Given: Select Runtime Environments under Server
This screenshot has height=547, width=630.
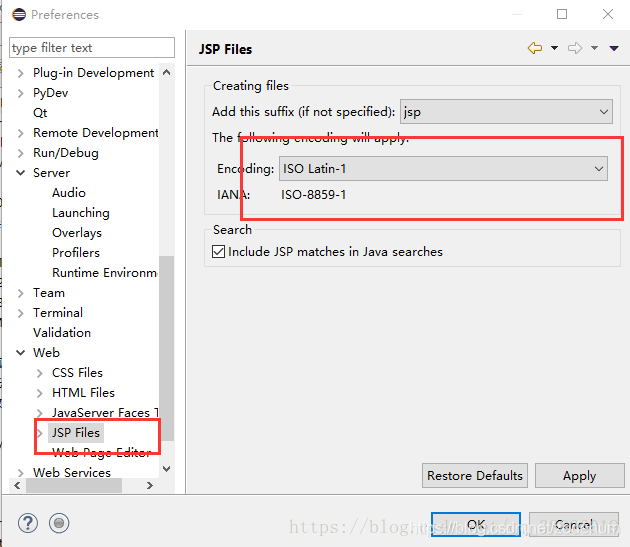Looking at the screenshot, I should pos(104,272).
